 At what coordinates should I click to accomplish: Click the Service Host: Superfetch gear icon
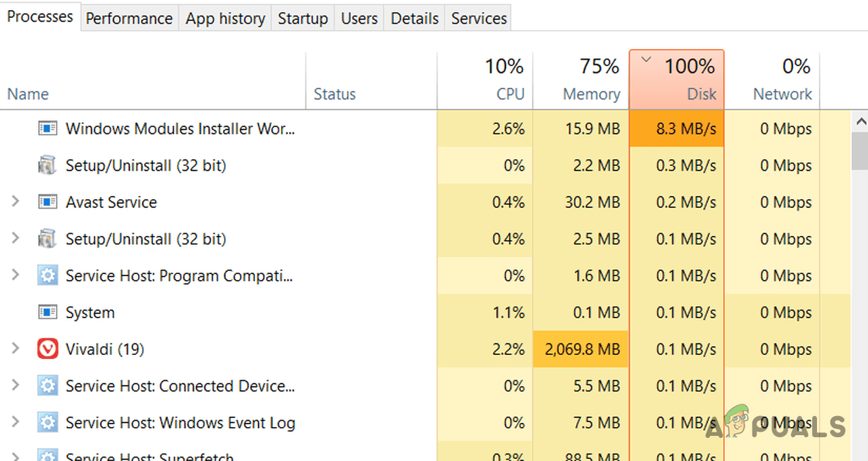pos(47,456)
